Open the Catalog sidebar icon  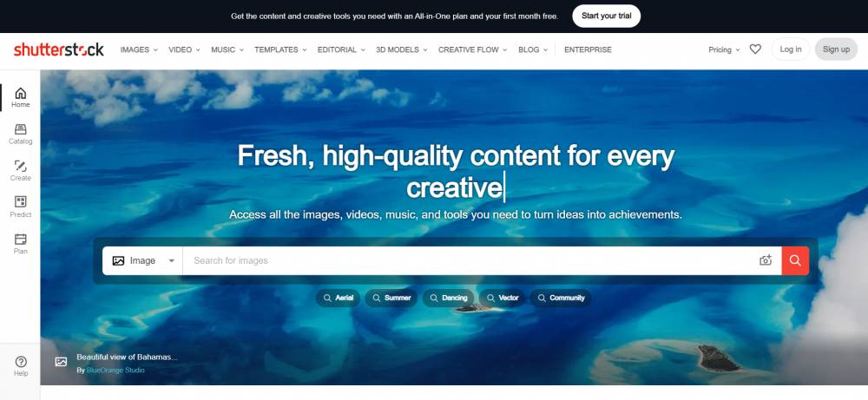[x=21, y=129]
